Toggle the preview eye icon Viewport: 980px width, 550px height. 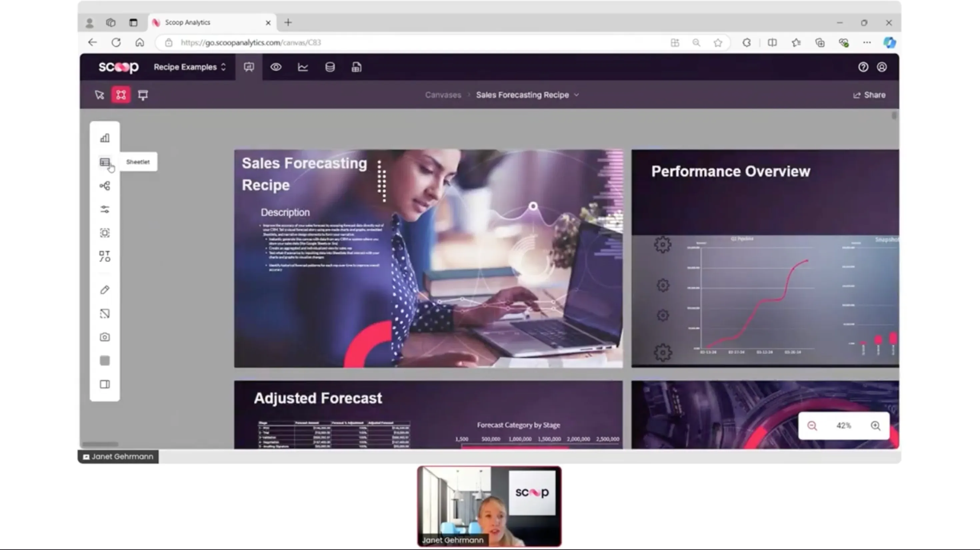pyautogui.click(x=276, y=67)
